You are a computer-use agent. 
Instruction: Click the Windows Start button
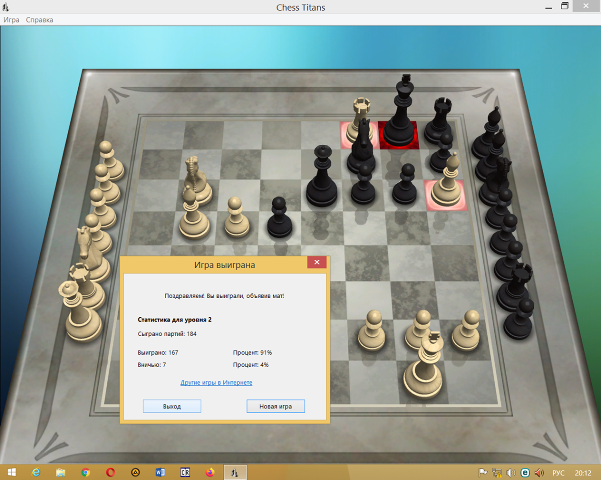10,471
